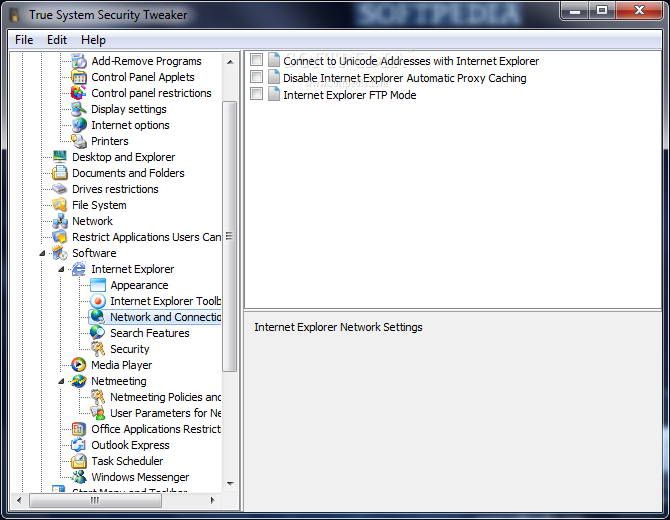Click the Office Applications Restrictions icon
Image resolution: width=670 pixels, height=520 pixels.
(x=79, y=429)
